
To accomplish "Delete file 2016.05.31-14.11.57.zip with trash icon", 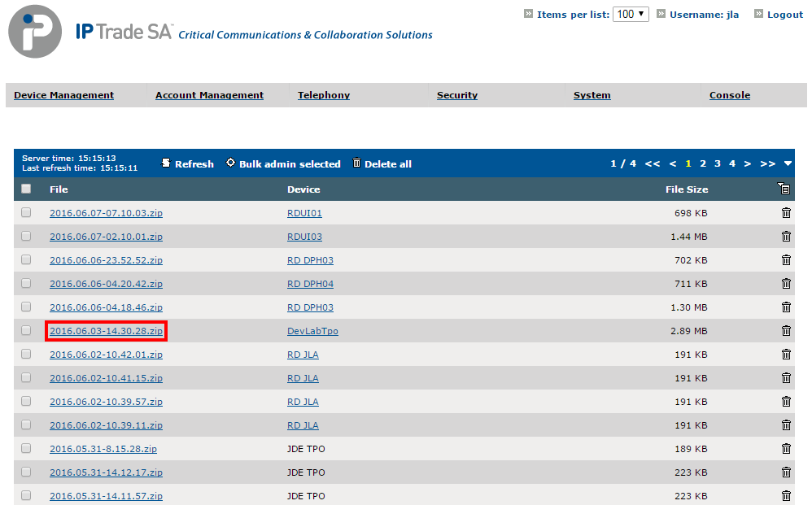I will (x=786, y=496).
